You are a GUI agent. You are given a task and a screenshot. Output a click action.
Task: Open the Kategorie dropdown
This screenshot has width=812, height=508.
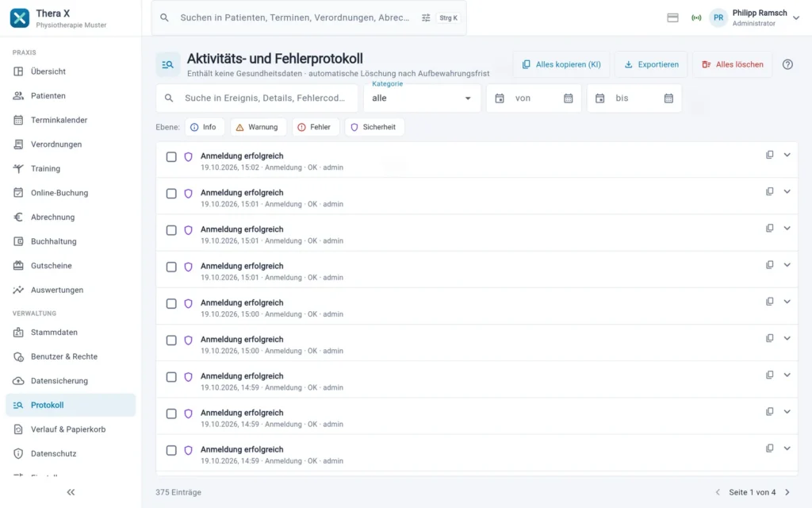point(422,98)
